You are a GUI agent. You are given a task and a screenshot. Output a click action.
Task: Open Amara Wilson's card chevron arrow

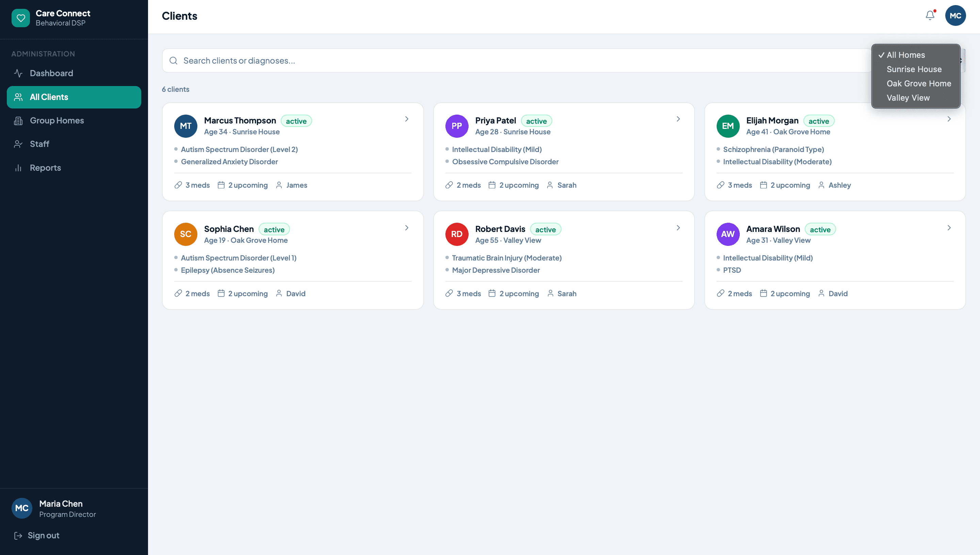click(x=949, y=228)
